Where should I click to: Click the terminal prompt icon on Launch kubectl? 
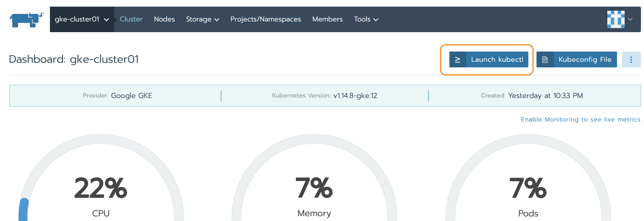[x=458, y=59]
